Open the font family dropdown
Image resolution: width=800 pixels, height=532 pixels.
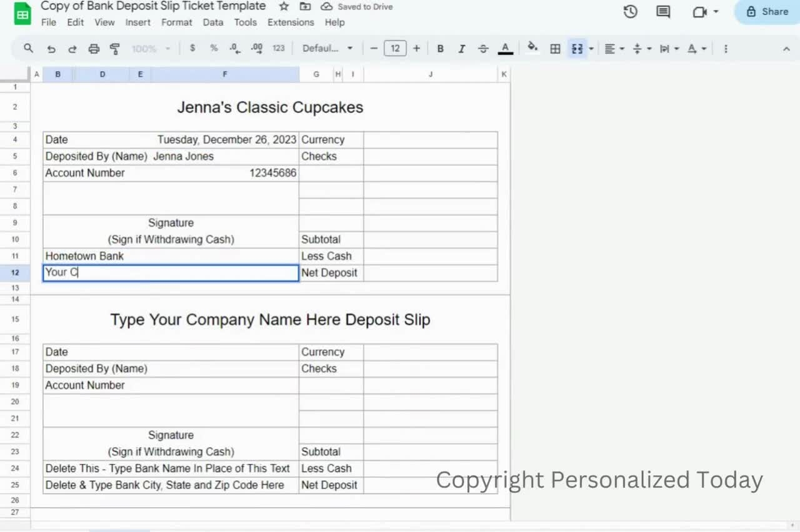pos(327,49)
